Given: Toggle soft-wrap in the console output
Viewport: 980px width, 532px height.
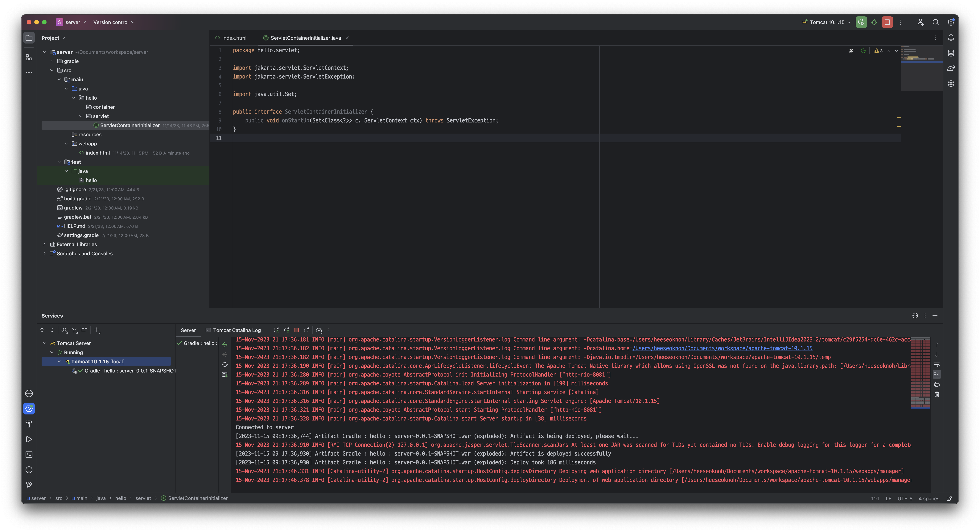Looking at the screenshot, I should tap(937, 365).
